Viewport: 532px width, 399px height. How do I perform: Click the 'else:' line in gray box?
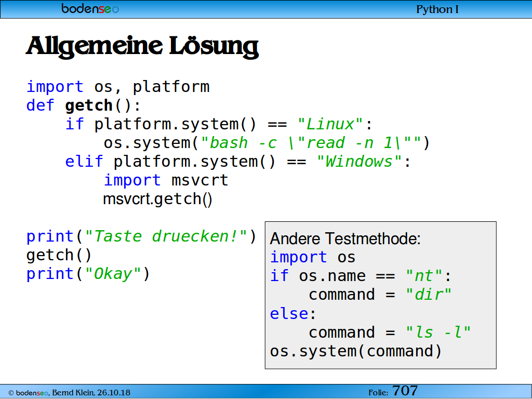pos(293,313)
